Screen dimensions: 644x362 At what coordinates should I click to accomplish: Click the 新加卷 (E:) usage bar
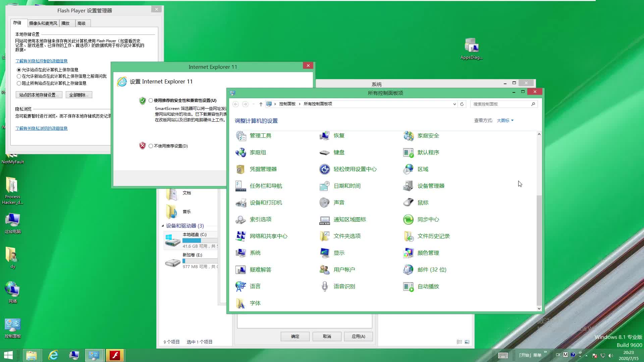[x=200, y=261]
